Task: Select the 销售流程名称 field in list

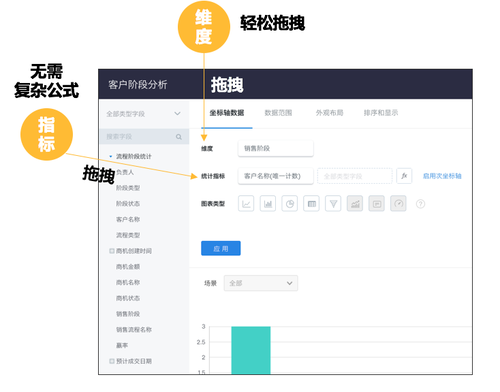Action: 134,329
